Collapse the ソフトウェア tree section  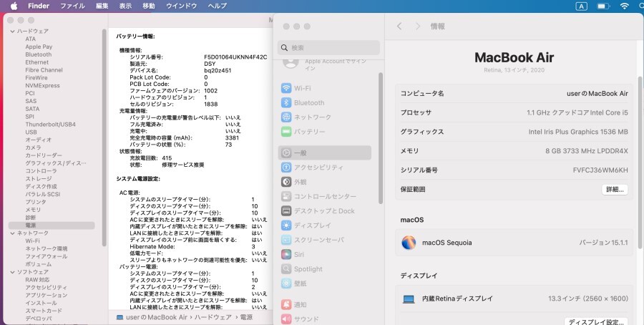pyautogui.click(x=12, y=272)
